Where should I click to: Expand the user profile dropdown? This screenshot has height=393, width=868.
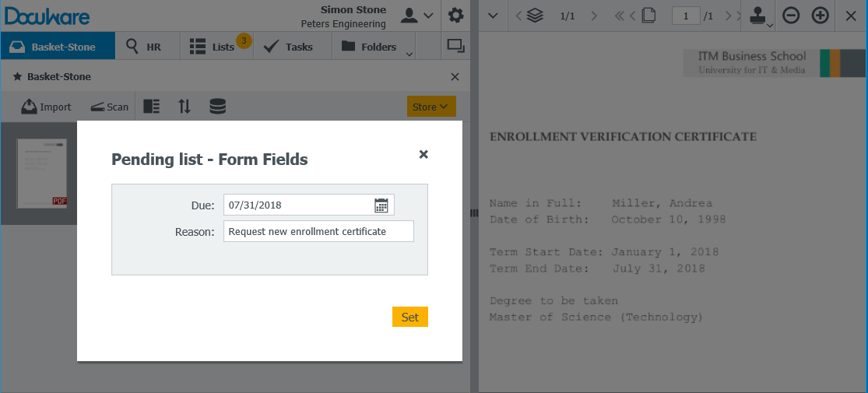(x=417, y=16)
